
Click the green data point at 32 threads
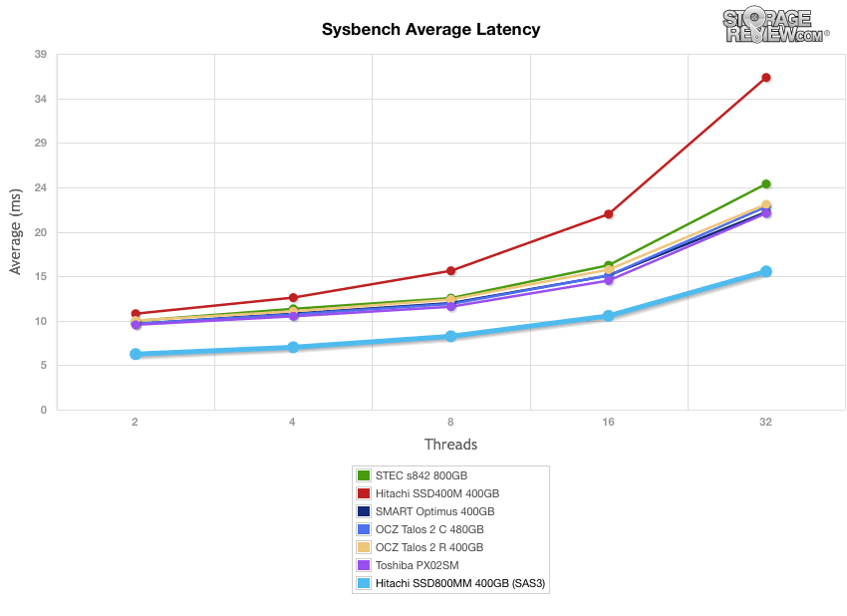[765, 184]
